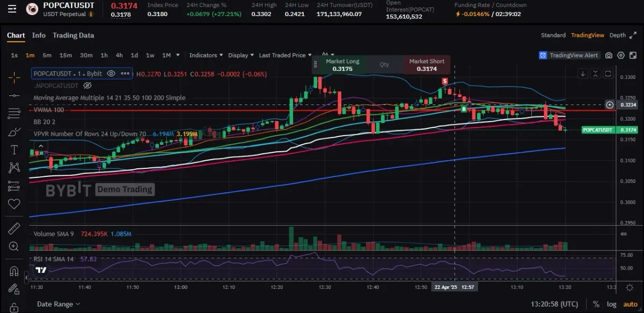This screenshot has width=644, height=313.
Task: Open the hamburger menu beside POPCATUSDT
Action: click(x=12, y=9)
